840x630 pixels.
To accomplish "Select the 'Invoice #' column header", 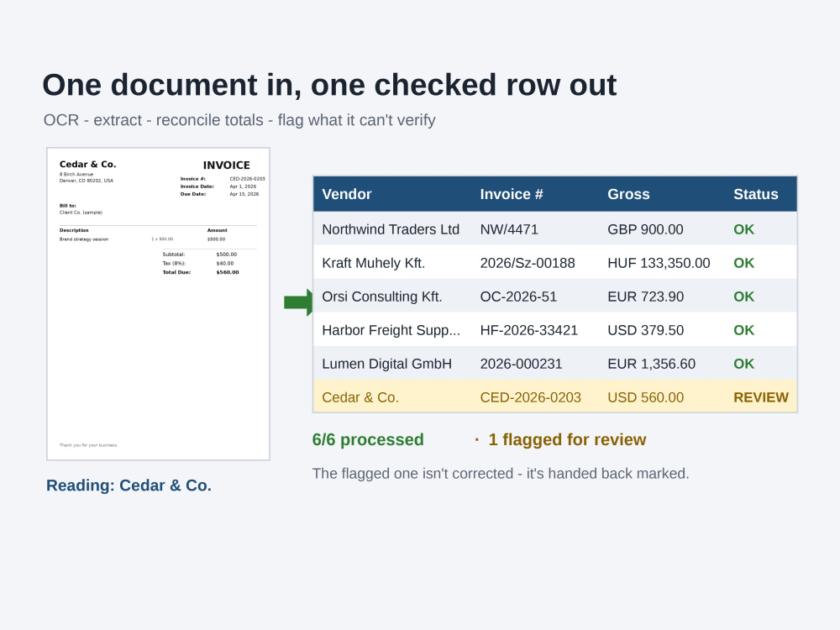I will [x=511, y=194].
